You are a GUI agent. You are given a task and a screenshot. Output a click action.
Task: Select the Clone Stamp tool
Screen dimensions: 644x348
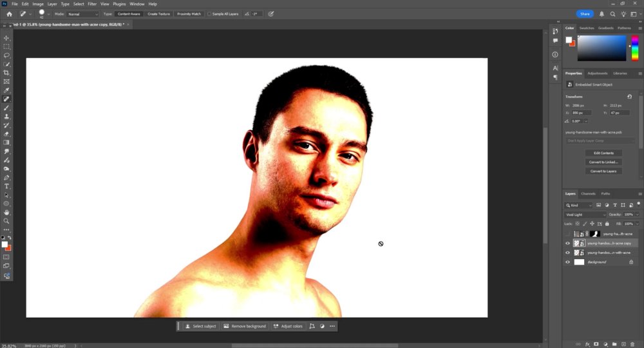(6, 116)
